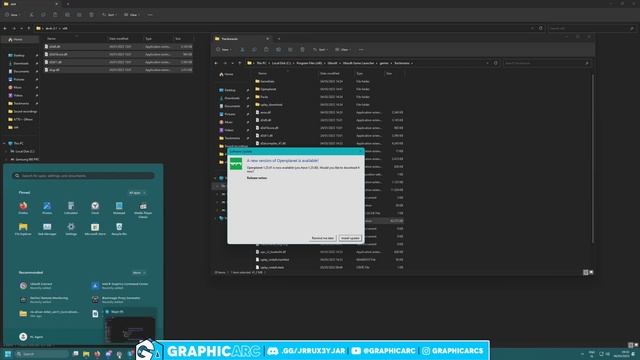
Task: Open File Explorer icon on taskbar
Action: coord(86,354)
